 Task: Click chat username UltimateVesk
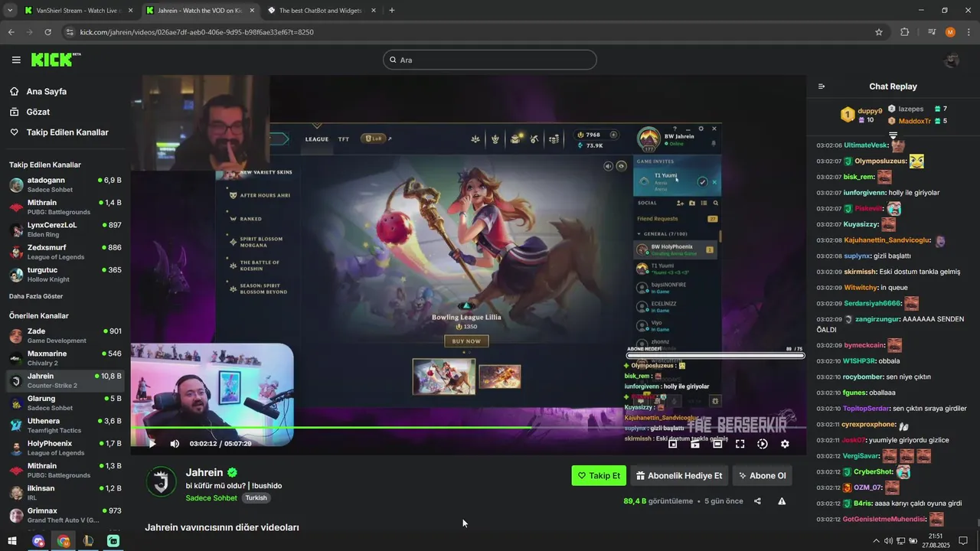click(865, 145)
